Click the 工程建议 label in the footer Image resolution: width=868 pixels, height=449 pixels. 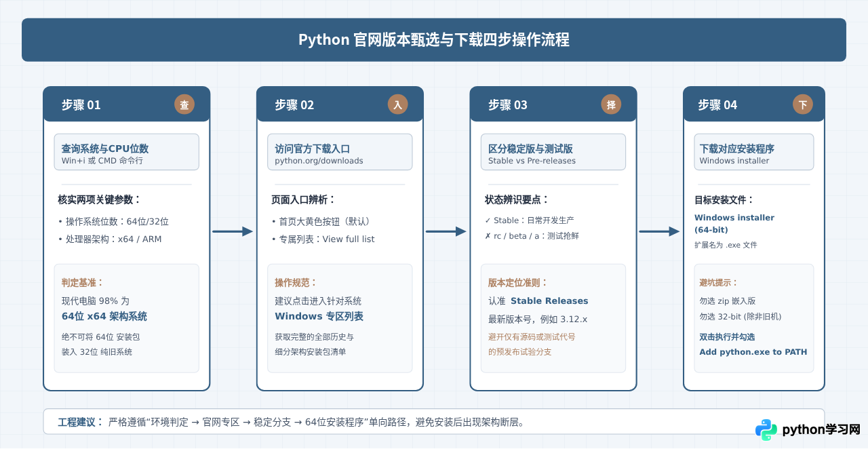pyautogui.click(x=80, y=422)
